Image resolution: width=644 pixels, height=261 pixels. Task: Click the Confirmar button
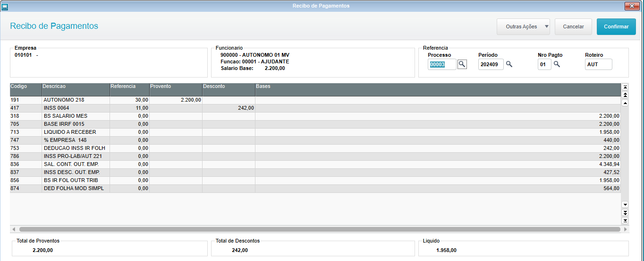616,26
